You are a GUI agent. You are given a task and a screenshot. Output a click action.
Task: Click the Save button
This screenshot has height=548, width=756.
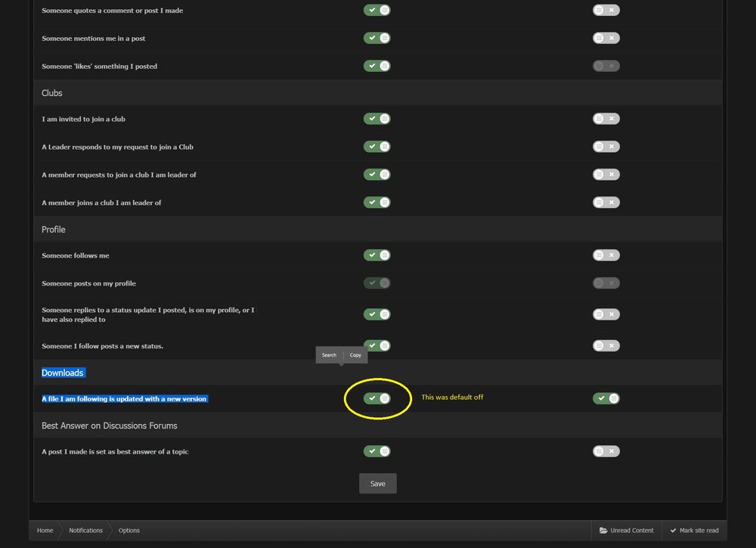[x=377, y=484]
